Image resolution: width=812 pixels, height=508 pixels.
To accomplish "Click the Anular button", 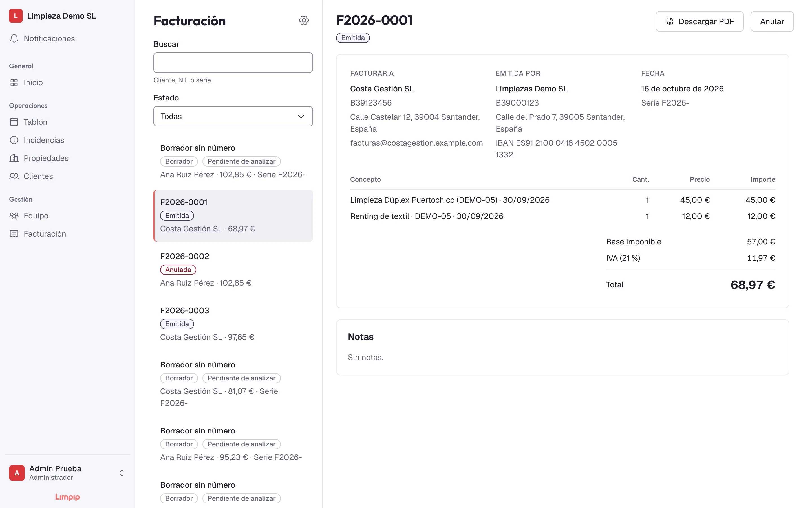I will [x=772, y=21].
